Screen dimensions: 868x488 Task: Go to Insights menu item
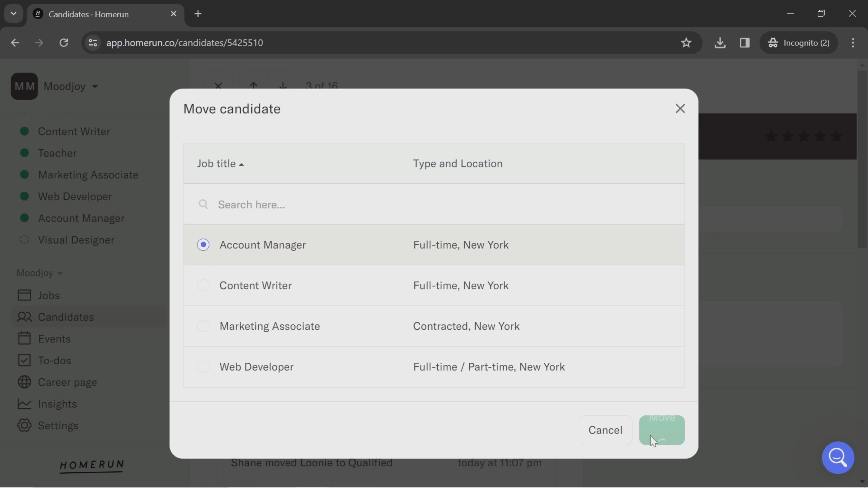click(x=57, y=404)
